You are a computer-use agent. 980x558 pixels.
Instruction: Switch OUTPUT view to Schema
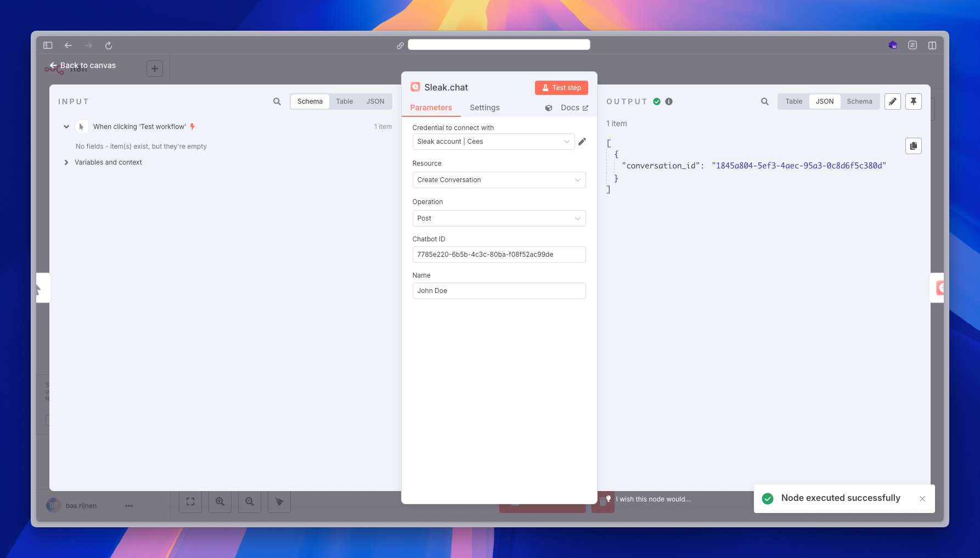click(859, 102)
